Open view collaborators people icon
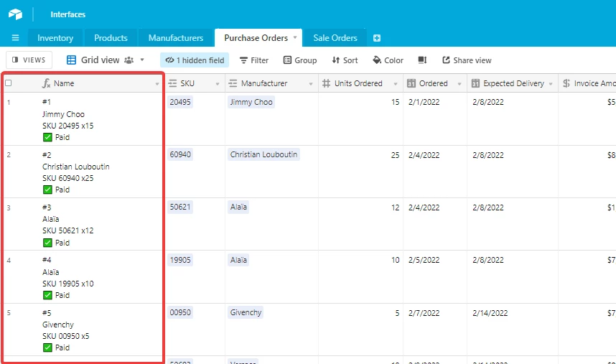The height and width of the screenshot is (364, 616). pos(129,60)
